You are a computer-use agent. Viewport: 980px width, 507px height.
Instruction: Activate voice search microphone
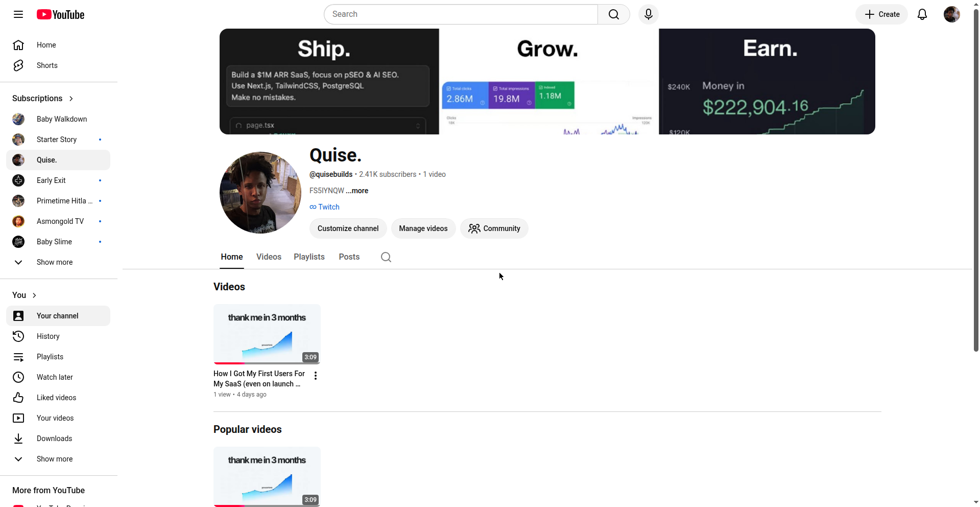[649, 14]
